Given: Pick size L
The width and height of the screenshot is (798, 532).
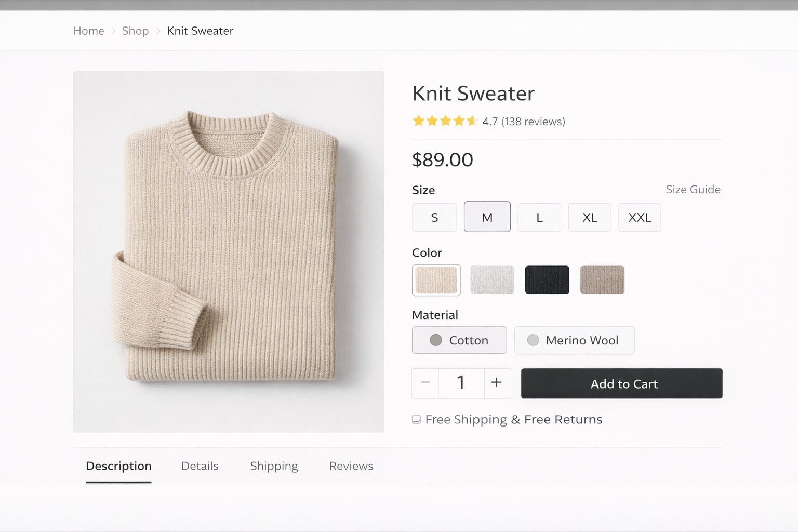Looking at the screenshot, I should [539, 217].
